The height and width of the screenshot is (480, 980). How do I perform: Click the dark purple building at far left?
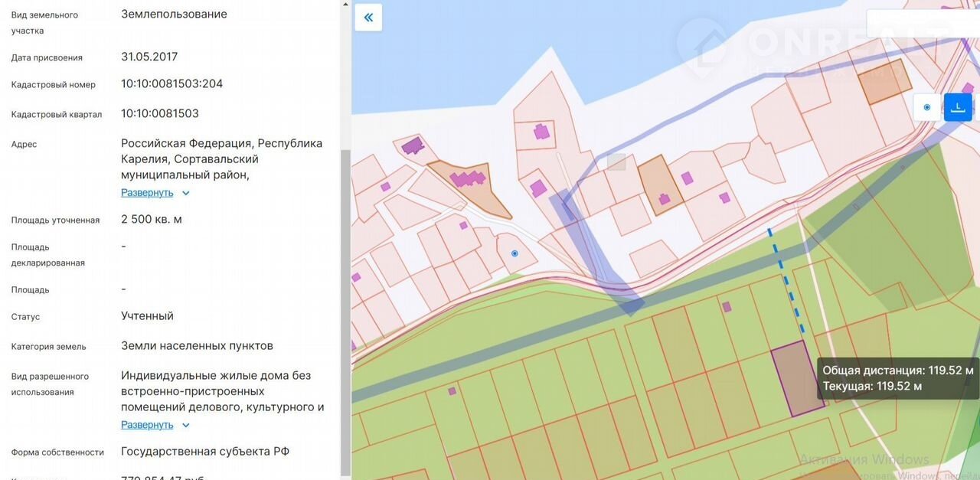(413, 145)
